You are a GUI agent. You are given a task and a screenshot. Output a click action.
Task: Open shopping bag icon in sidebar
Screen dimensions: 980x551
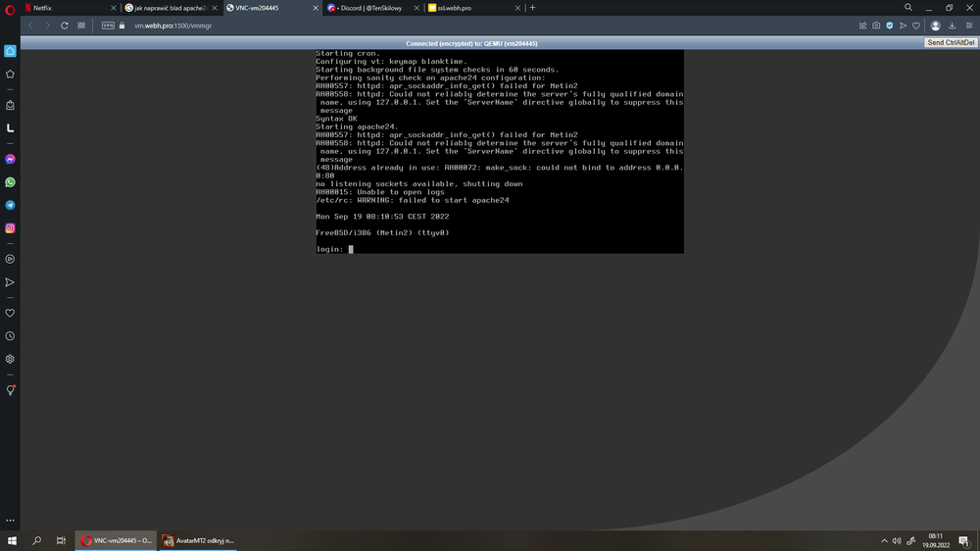point(10,105)
